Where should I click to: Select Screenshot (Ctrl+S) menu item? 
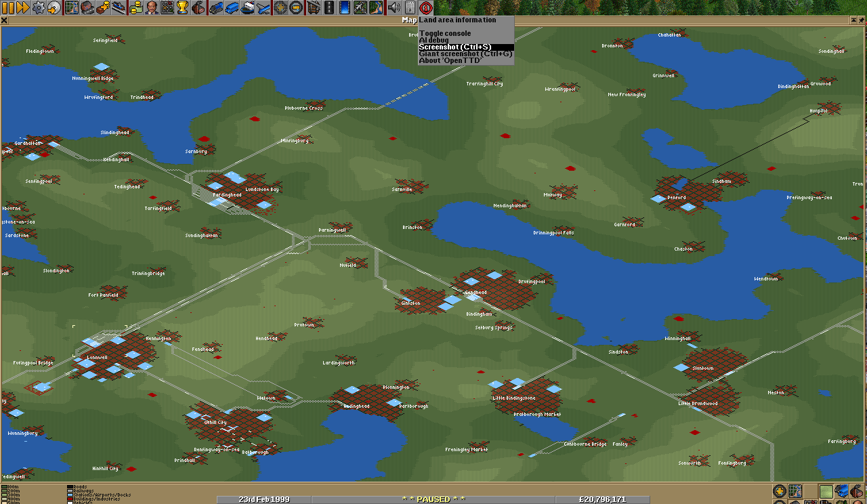[466, 47]
